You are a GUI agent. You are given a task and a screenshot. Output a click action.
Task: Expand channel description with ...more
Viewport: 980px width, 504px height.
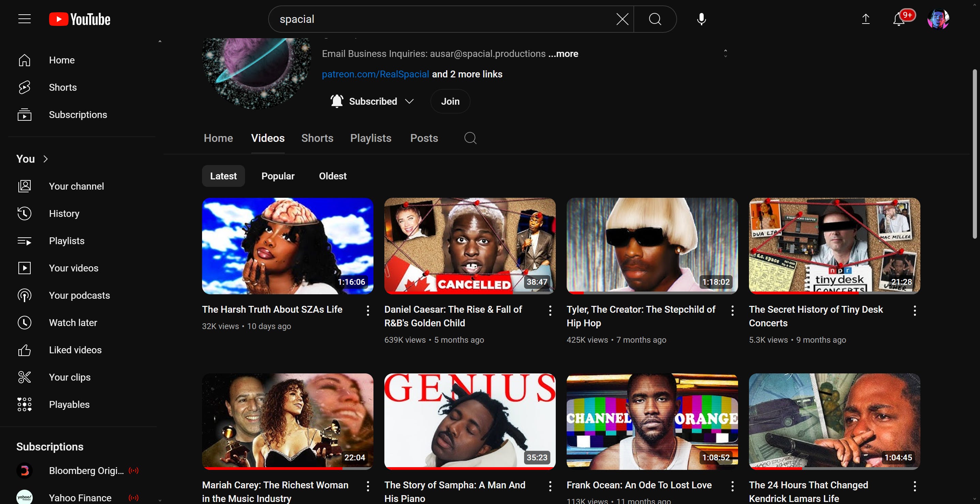[x=563, y=54]
